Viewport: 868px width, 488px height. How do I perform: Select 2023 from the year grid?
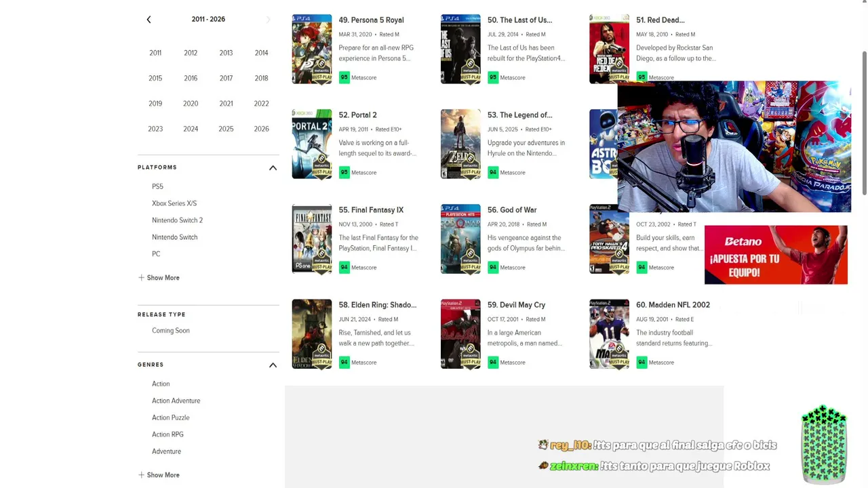coord(155,129)
